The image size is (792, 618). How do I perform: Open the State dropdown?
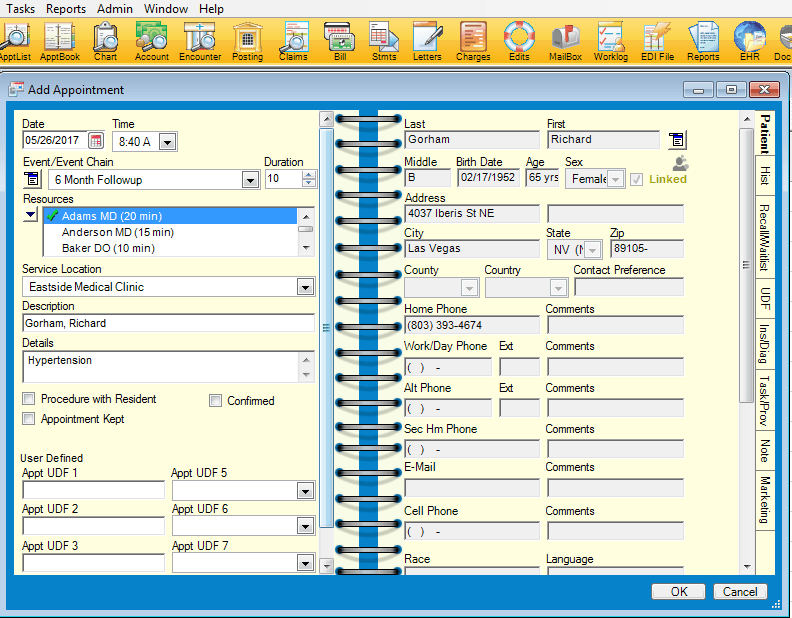[x=593, y=250]
